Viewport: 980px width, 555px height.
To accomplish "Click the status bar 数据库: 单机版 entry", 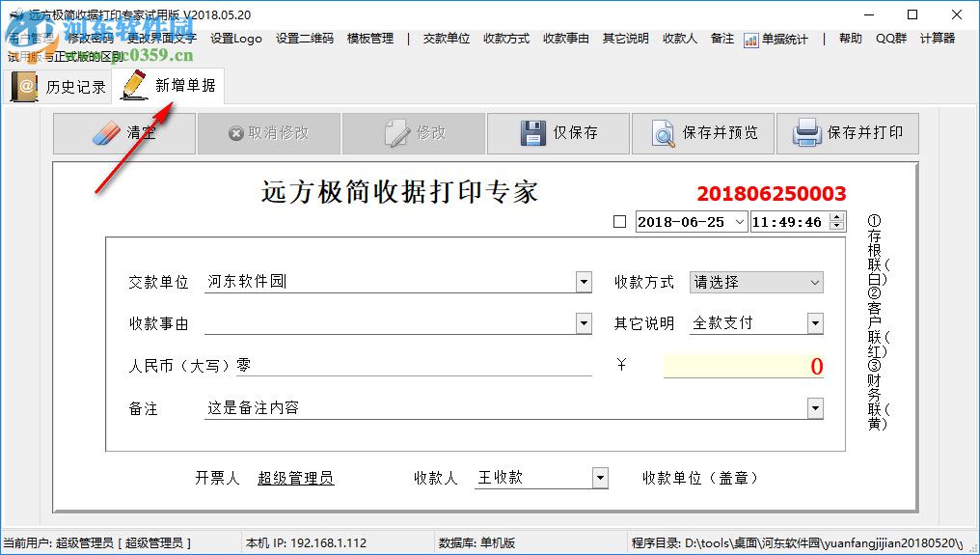I will tap(476, 542).
